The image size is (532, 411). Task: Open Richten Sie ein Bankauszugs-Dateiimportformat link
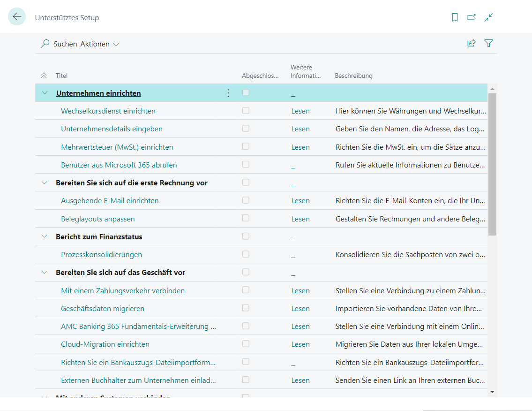138,362
